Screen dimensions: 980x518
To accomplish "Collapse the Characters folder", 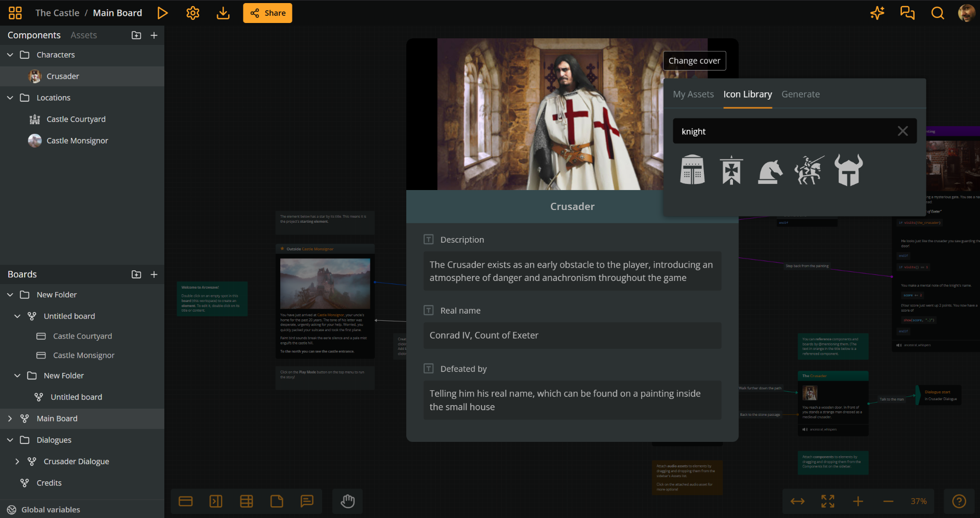I will coord(9,55).
